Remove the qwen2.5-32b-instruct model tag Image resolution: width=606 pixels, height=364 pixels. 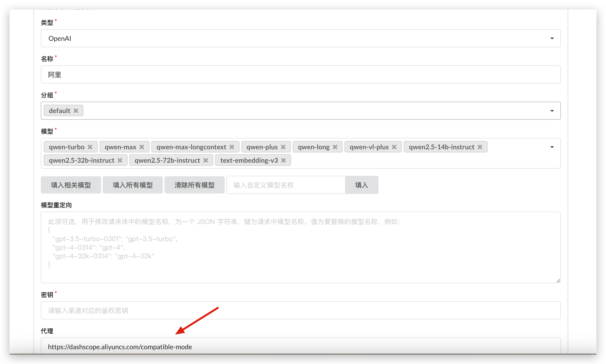[120, 161]
